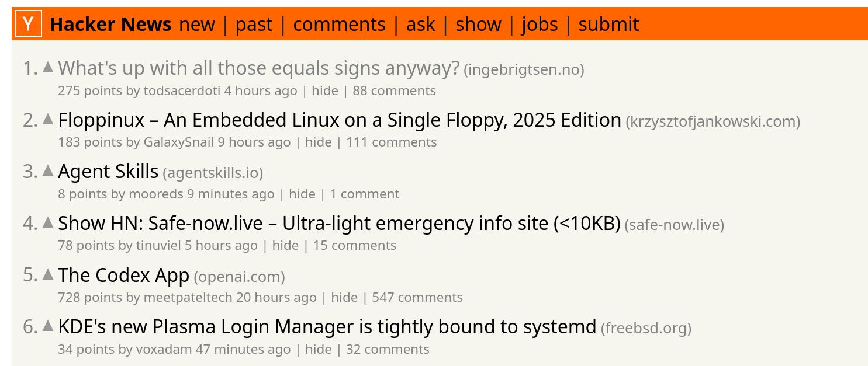
Task: Open the KDE Plasma Login Manager article
Action: pos(327,327)
